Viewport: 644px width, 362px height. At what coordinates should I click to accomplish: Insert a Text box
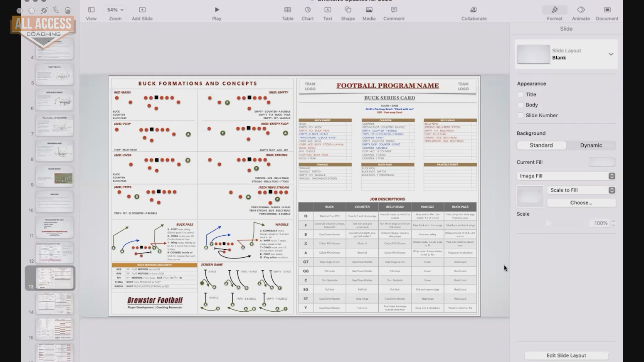pos(328,14)
